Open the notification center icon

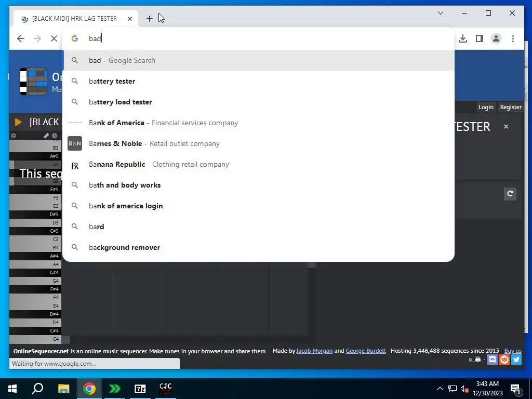(x=516, y=389)
